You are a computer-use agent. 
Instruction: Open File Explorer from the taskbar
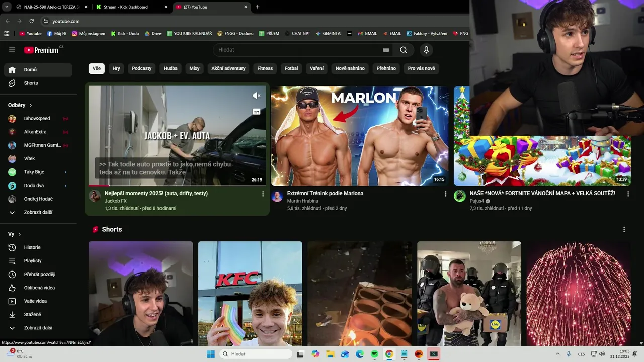[330, 354]
